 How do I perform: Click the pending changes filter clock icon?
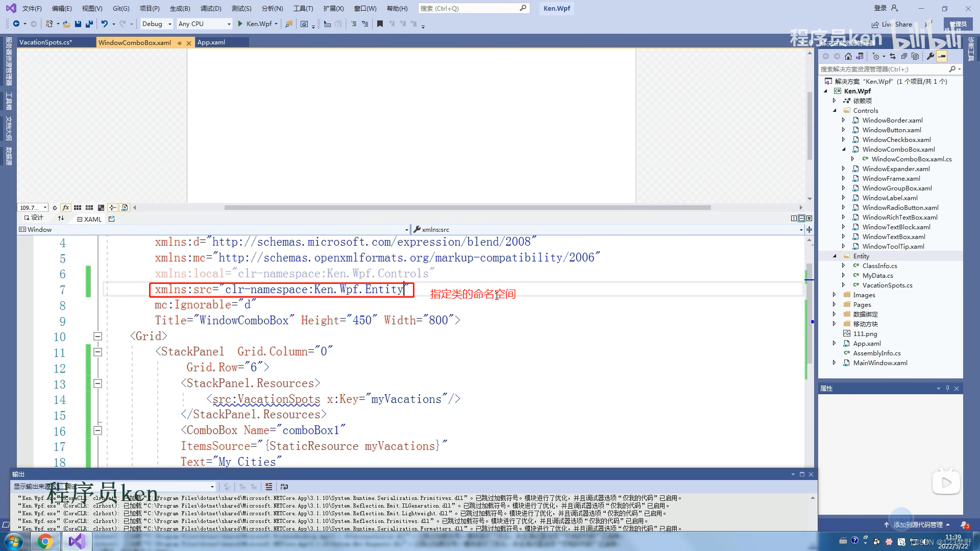pos(876,56)
